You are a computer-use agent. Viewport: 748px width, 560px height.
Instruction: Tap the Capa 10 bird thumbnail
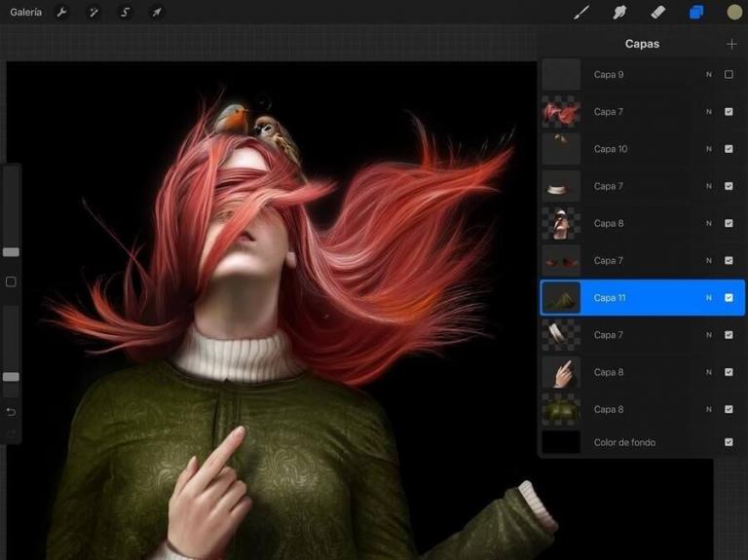click(561, 149)
